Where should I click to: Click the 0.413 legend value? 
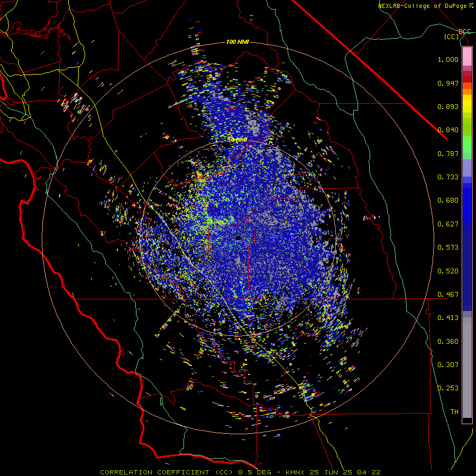click(x=448, y=318)
